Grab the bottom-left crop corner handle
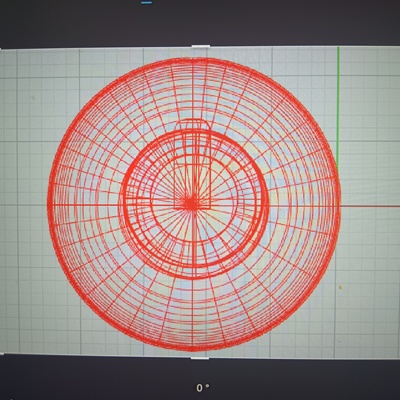Screen dimensions: 400x400 1,354
